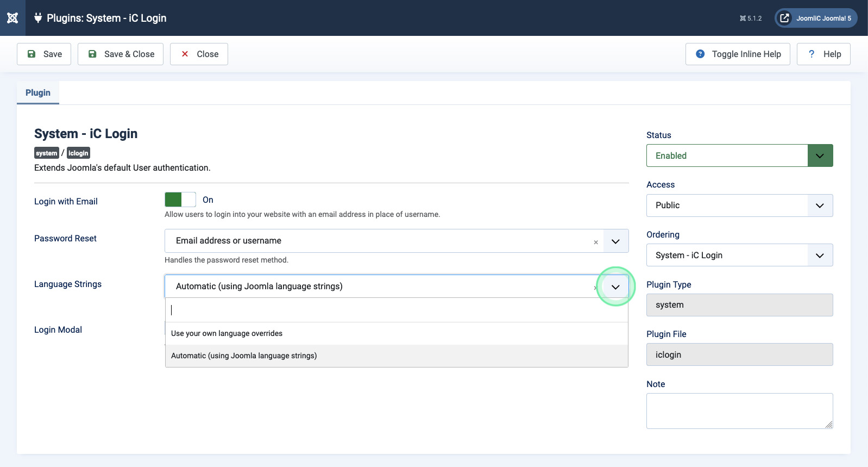The image size is (868, 467).
Task: Open the Status dropdown showing Enabled
Action: click(x=740, y=156)
